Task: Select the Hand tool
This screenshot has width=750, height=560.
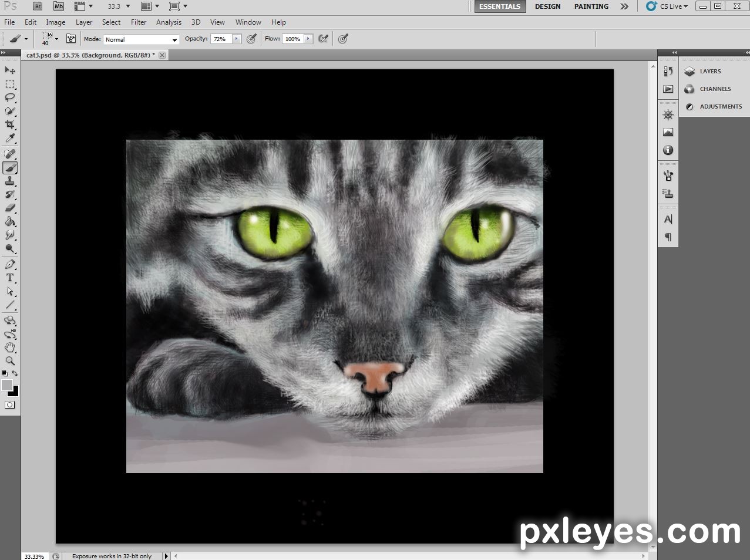Action: coord(10,348)
